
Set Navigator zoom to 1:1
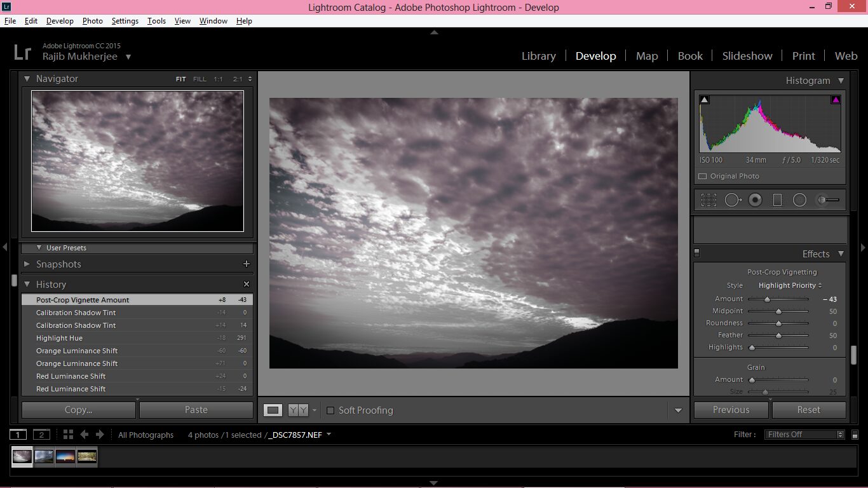pos(218,79)
